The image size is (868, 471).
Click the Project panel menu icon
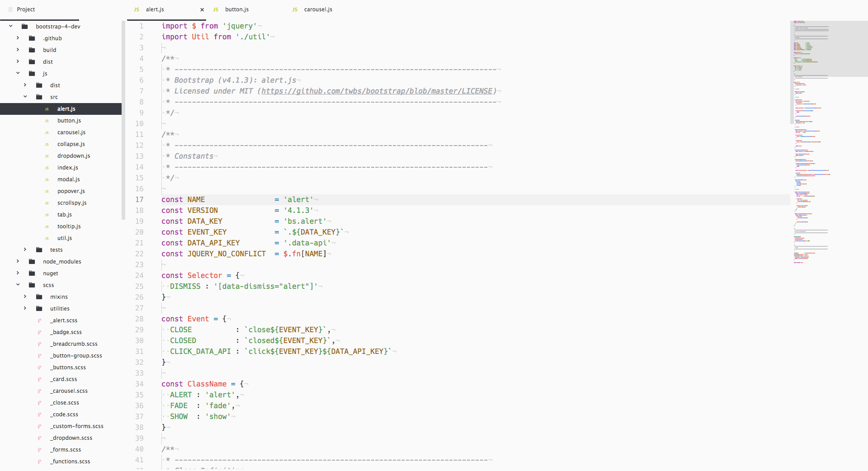(11, 9)
